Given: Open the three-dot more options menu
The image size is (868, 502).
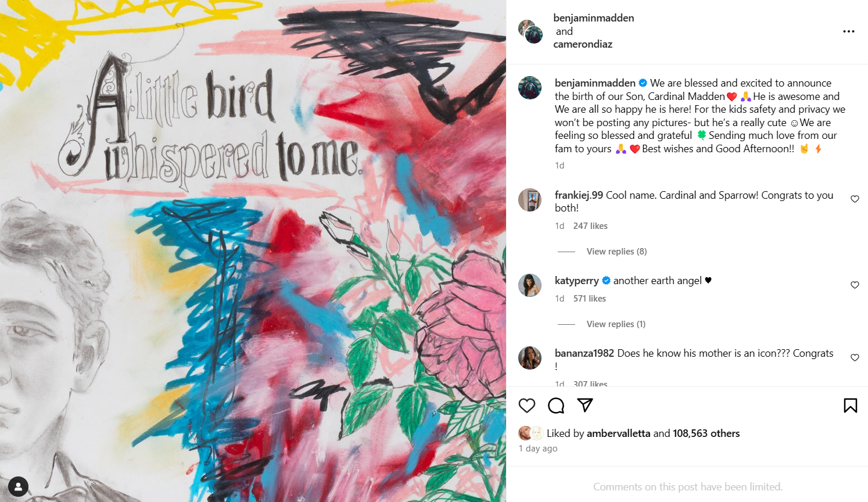Looking at the screenshot, I should 849,31.
